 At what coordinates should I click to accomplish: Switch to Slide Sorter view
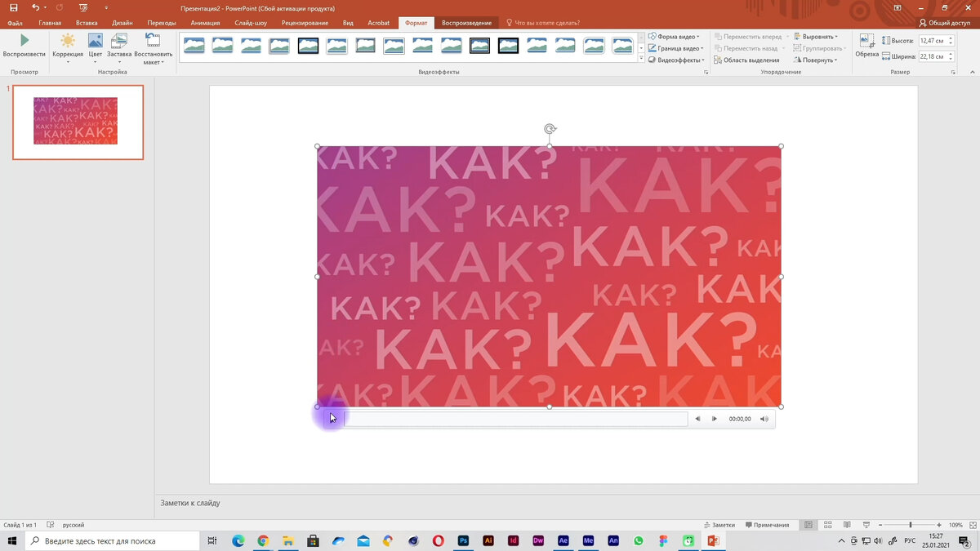pyautogui.click(x=828, y=525)
